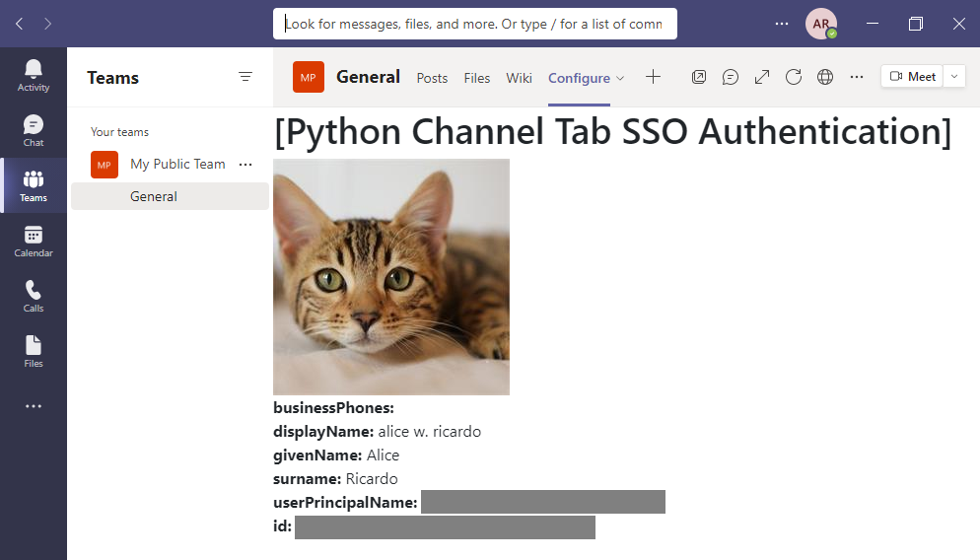Screen dimensions: 980x560
Task: Click the displayName value alice w. ricardo
Action: (x=430, y=432)
